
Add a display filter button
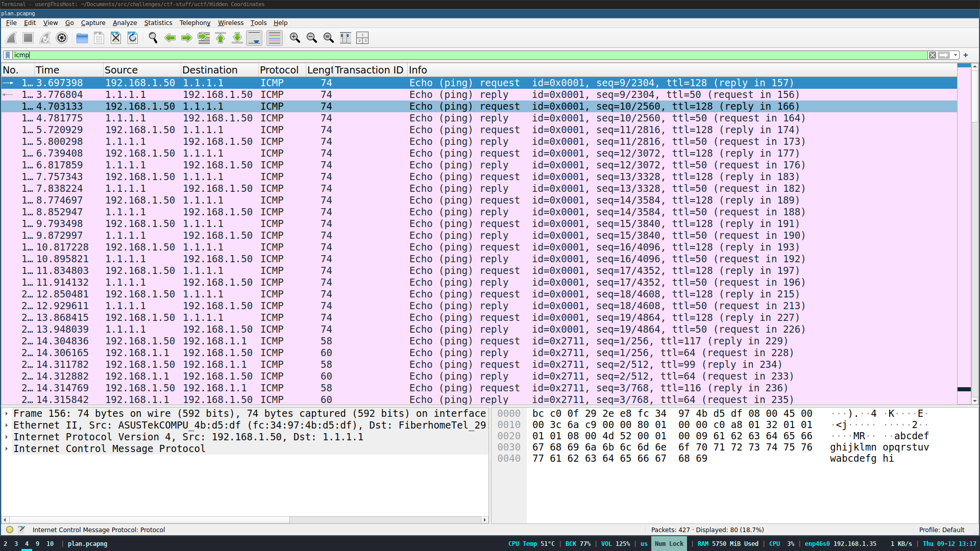[x=966, y=55]
